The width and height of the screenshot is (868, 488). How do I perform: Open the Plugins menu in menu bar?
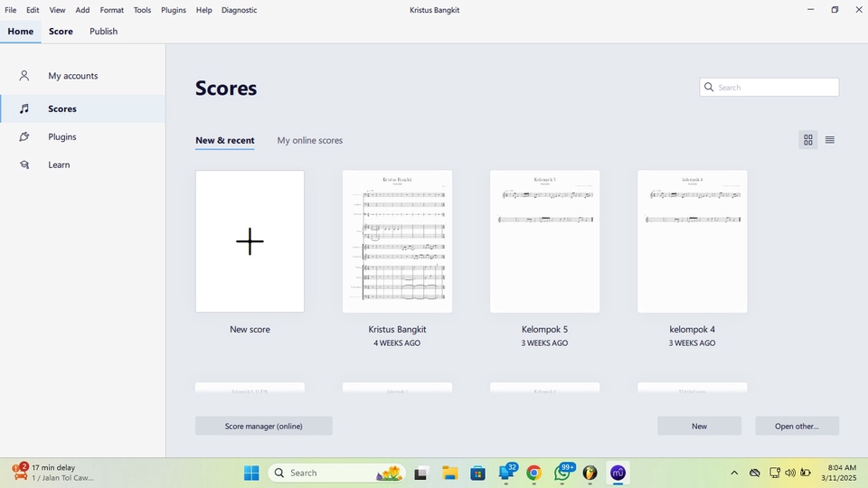tap(174, 10)
